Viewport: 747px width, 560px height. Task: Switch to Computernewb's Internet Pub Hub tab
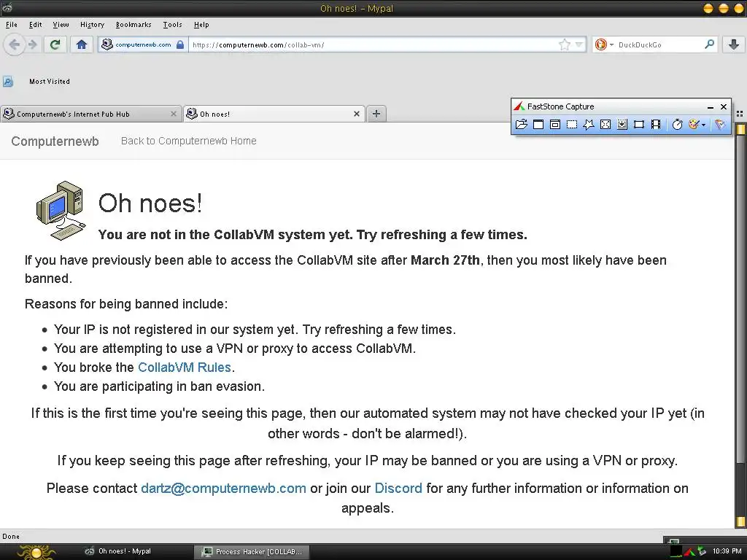coord(90,114)
